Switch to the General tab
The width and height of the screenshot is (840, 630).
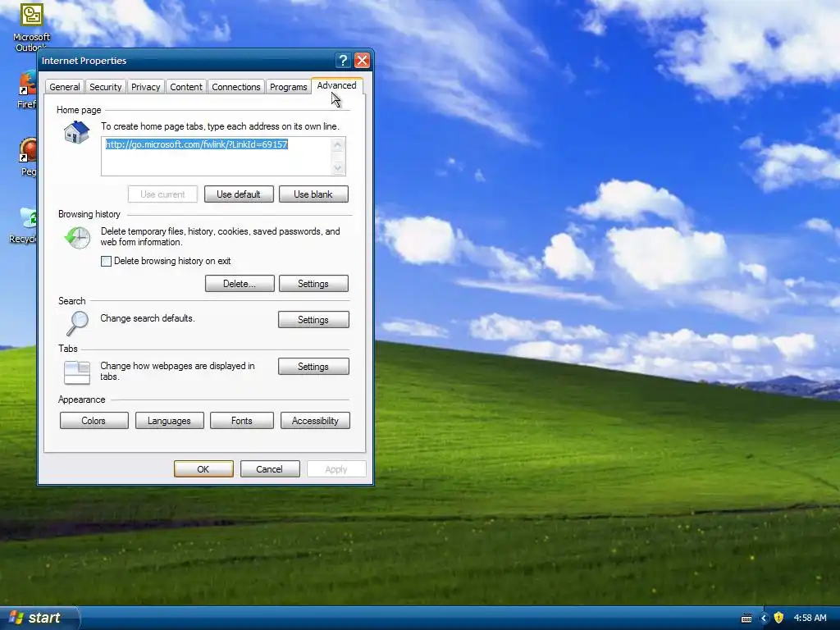(64, 87)
